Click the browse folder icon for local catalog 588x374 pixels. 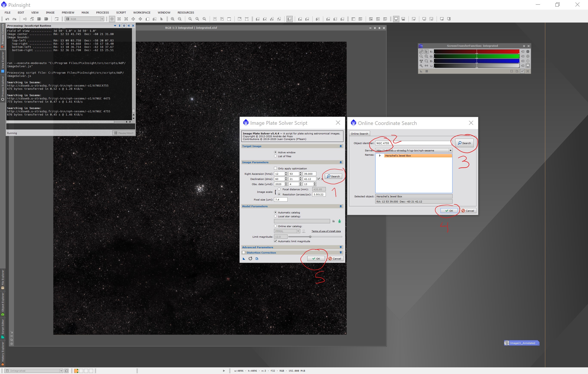coord(334,221)
